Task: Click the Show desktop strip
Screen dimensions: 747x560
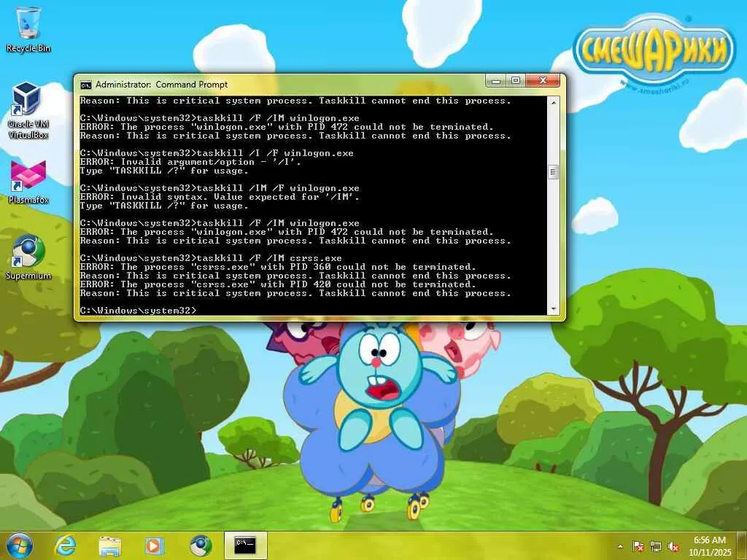Action: click(x=742, y=545)
